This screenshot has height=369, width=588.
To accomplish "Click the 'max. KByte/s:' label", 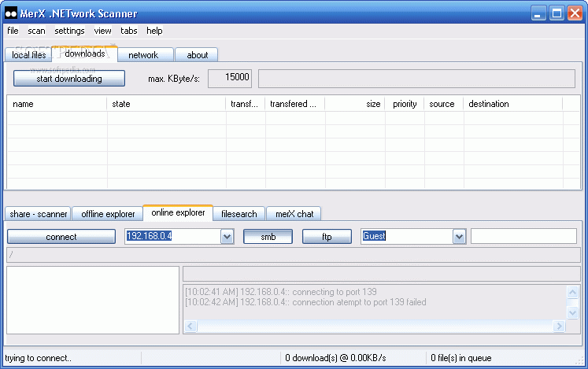I will click(x=174, y=79).
